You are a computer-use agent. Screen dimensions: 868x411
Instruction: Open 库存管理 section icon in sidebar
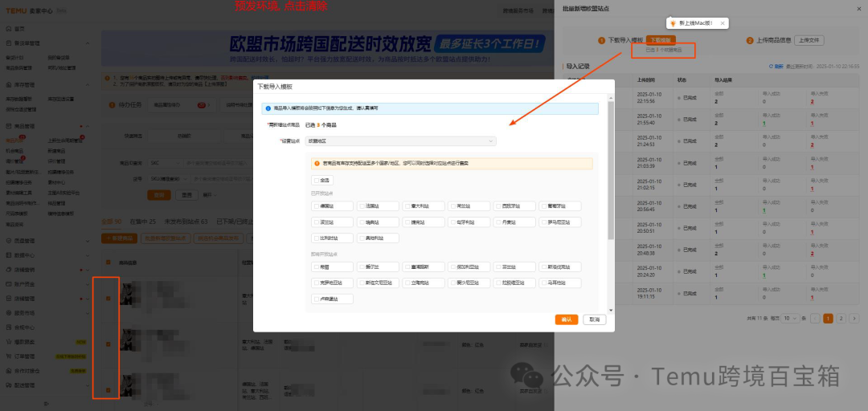9,84
